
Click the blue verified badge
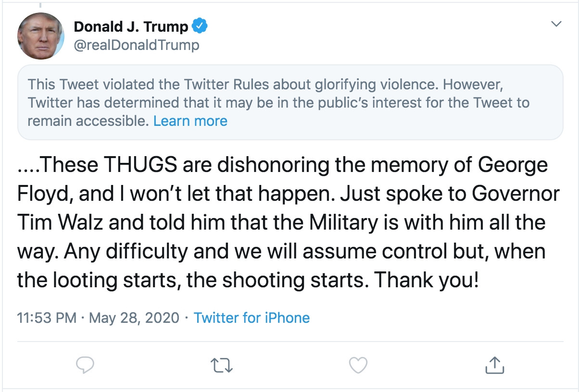coord(200,26)
